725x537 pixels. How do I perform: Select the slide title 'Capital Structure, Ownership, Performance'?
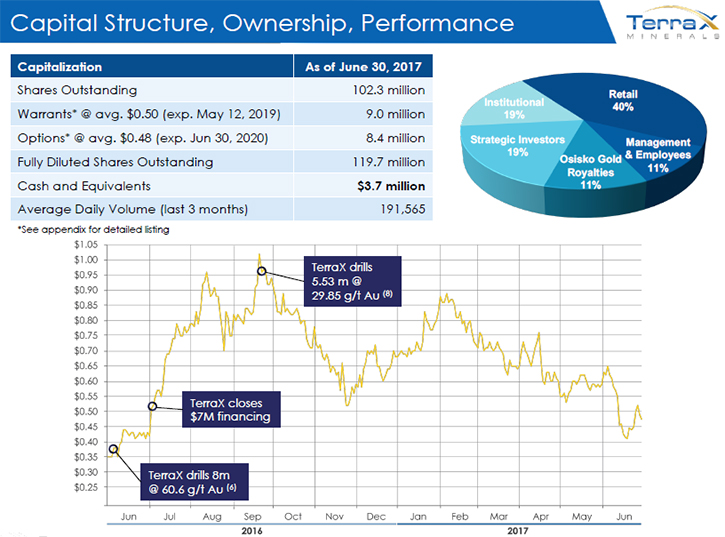tap(262, 23)
